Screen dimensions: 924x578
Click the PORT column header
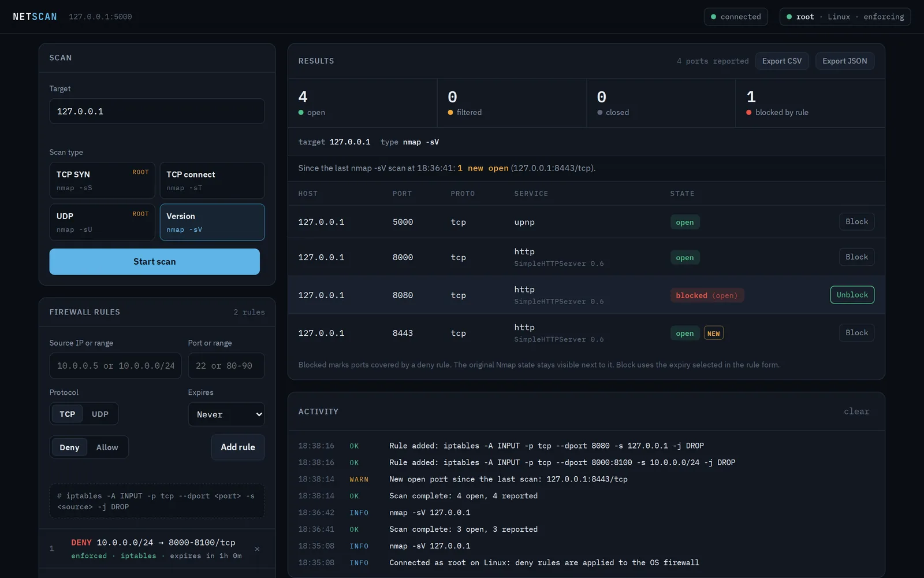(x=402, y=194)
